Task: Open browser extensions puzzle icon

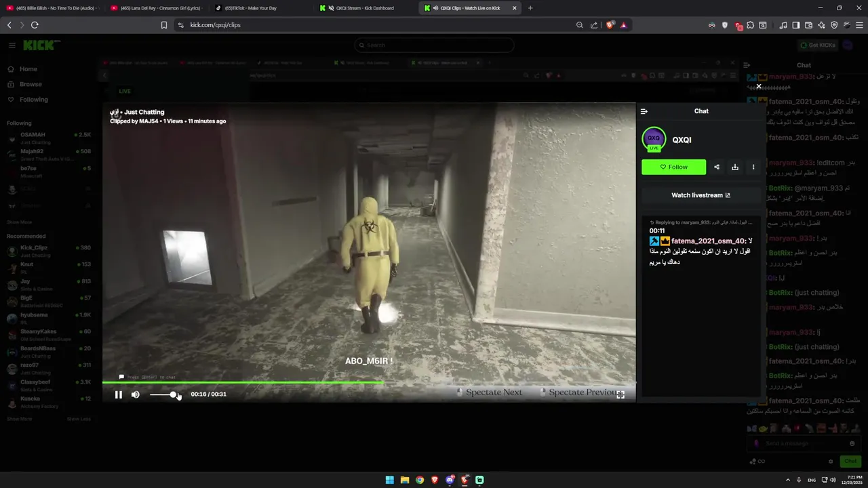Action: click(750, 25)
